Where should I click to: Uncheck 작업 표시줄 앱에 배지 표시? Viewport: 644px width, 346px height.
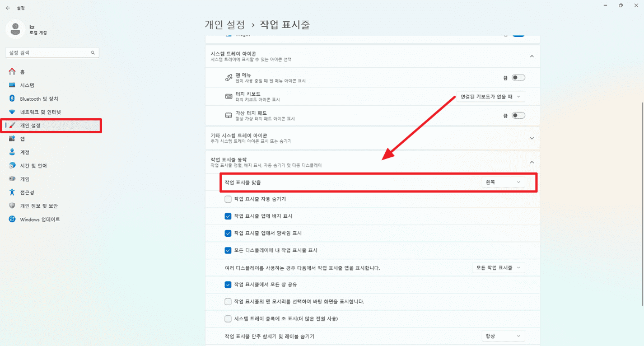coord(228,216)
